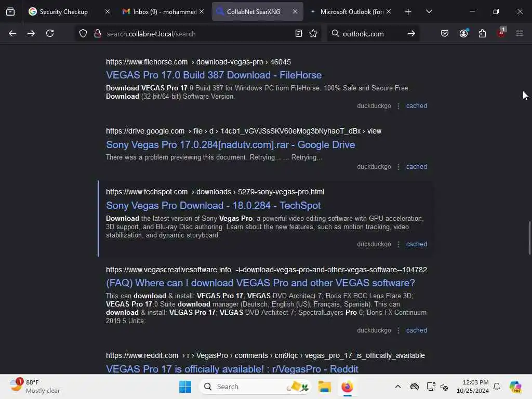Switch to Gmail Inbox tab
This screenshot has height=399, width=532.
159,11
